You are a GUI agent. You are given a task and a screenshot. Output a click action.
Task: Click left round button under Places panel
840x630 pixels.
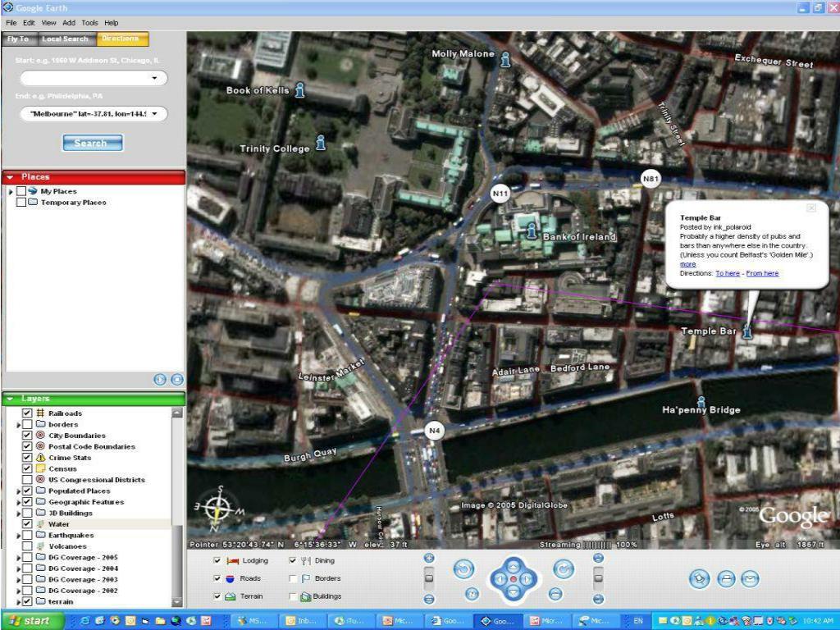160,379
